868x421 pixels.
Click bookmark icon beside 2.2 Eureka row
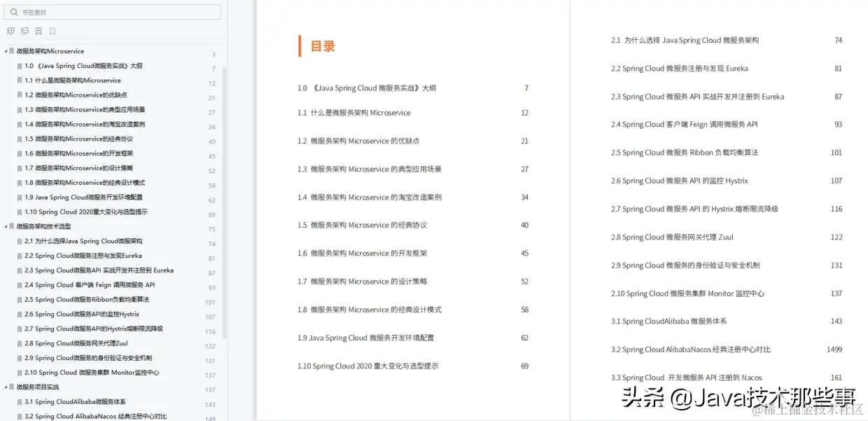tap(20, 256)
